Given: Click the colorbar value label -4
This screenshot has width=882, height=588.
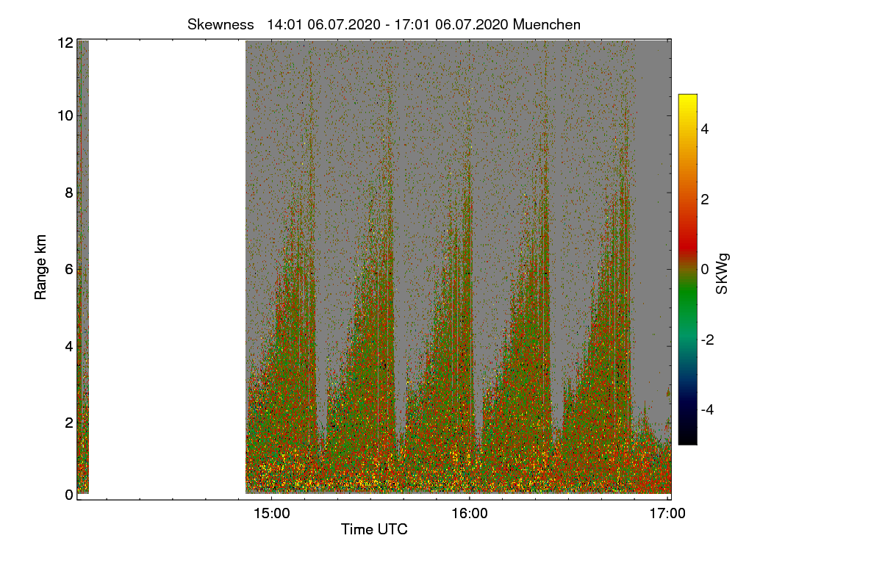Looking at the screenshot, I should tap(707, 409).
